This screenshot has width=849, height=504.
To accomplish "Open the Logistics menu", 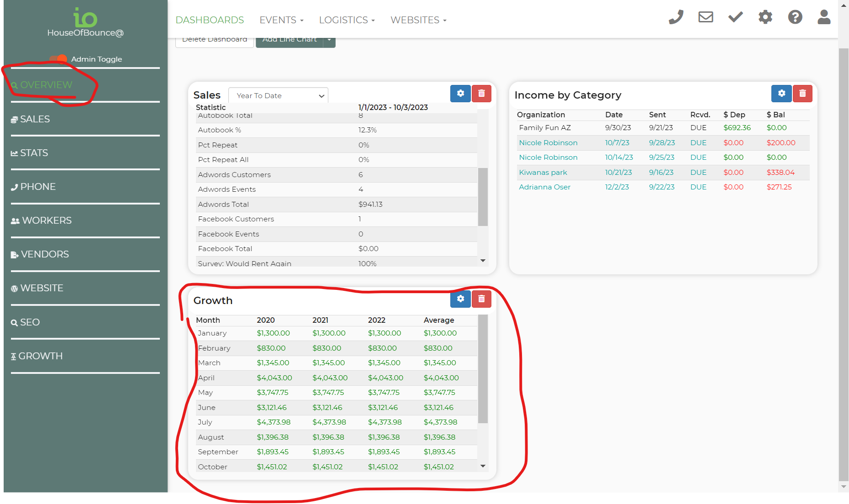I will (347, 20).
